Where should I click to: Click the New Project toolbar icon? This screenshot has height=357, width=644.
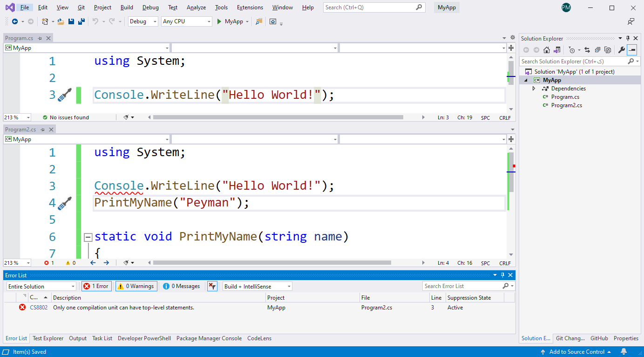pyautogui.click(x=45, y=21)
